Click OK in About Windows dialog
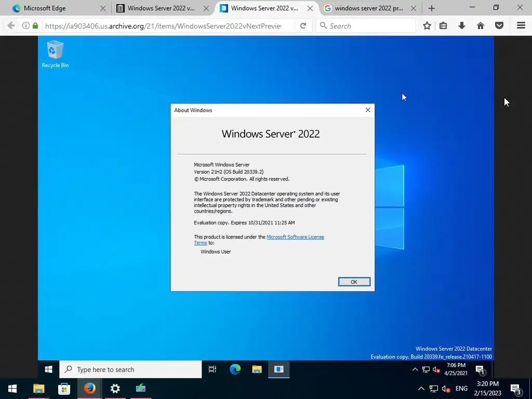 (354, 282)
